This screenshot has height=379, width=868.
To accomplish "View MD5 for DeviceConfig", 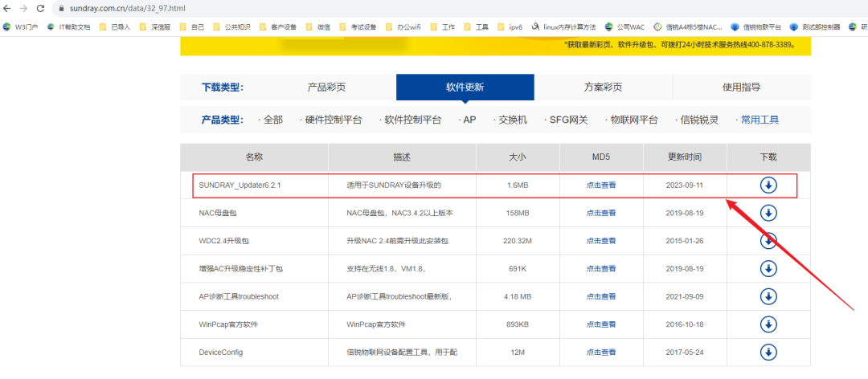I will pyautogui.click(x=601, y=352).
